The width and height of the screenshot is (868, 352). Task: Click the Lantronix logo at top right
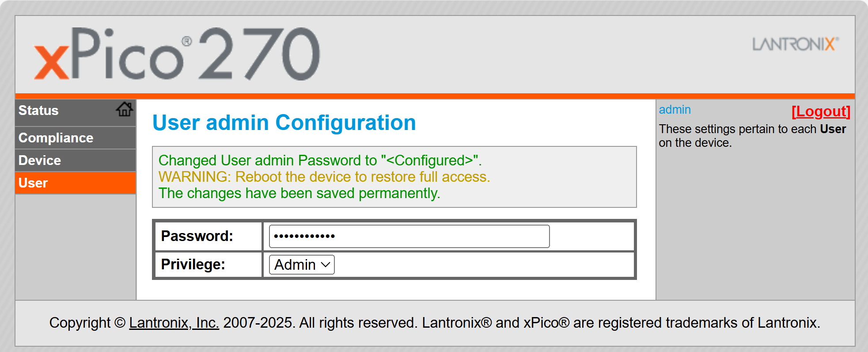(x=794, y=44)
